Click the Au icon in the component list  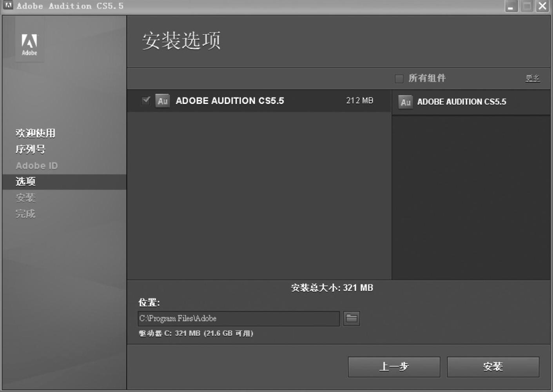pyautogui.click(x=162, y=101)
